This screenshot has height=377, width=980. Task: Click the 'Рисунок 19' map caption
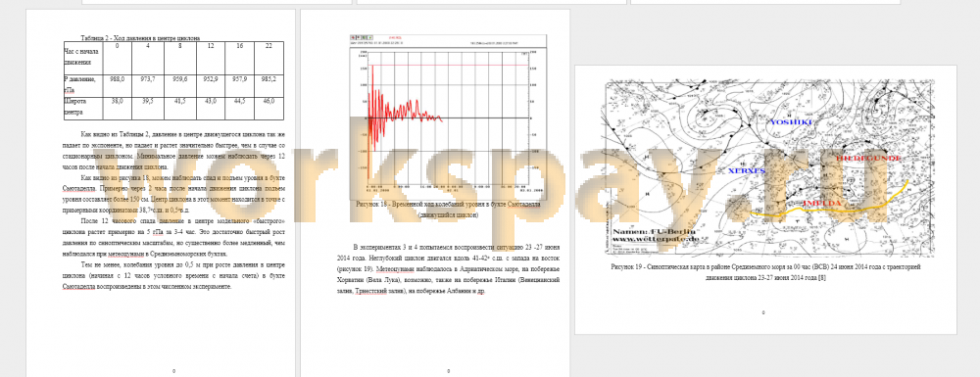(765, 271)
